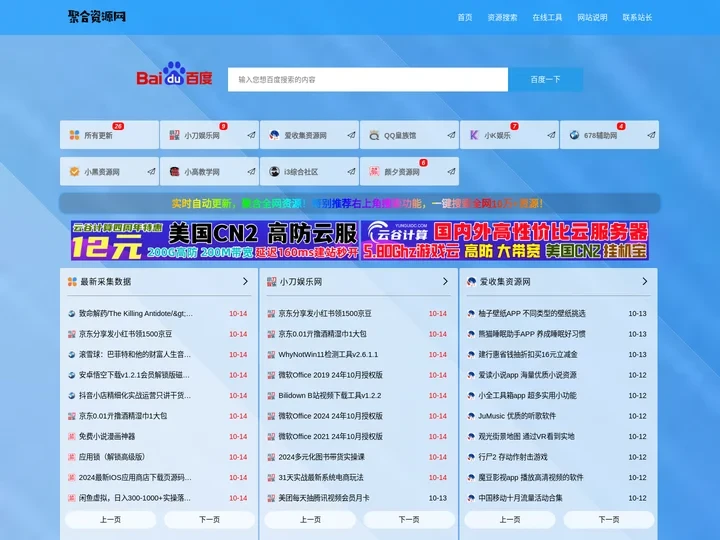Click red badge 9 on 小刀娱乐网
This screenshot has width=720, height=540.
pyautogui.click(x=223, y=126)
